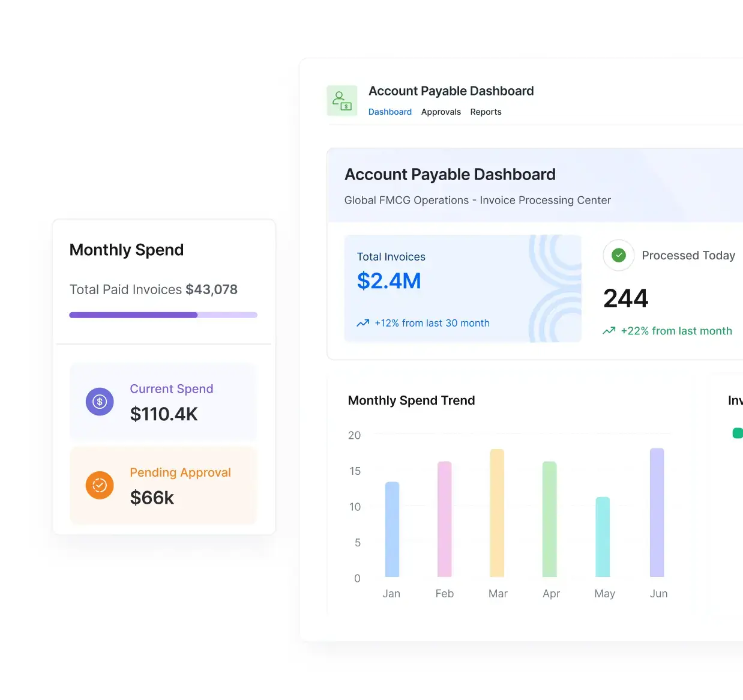Select the purple Jun bar

tap(657, 512)
